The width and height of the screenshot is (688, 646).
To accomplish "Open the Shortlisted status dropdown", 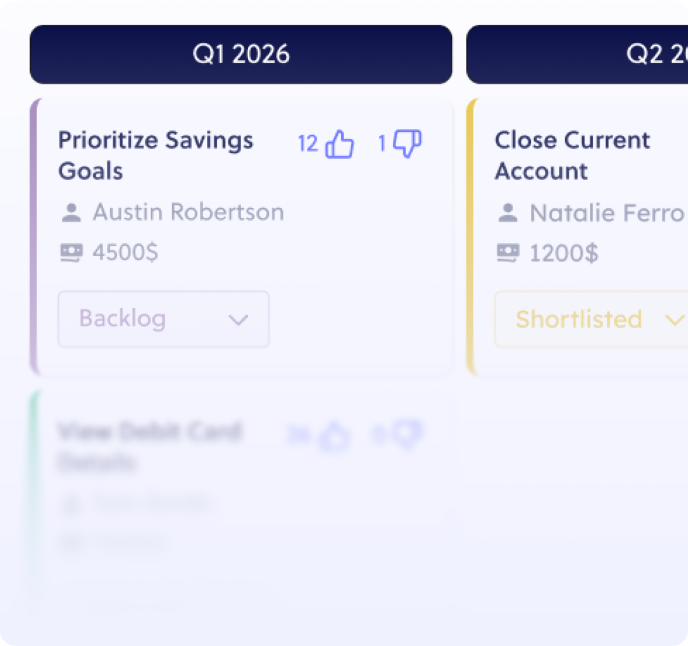I will (x=590, y=319).
